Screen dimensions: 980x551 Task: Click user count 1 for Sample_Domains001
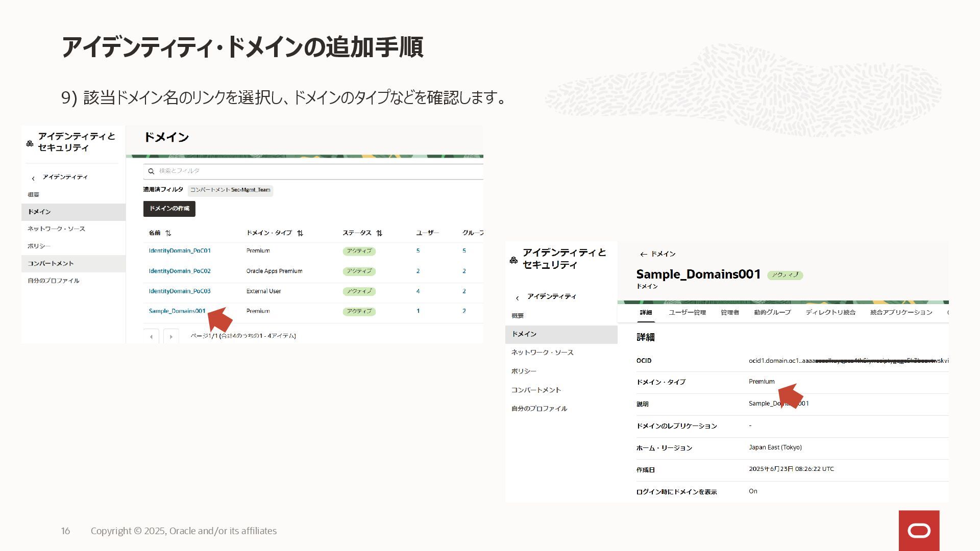point(418,311)
